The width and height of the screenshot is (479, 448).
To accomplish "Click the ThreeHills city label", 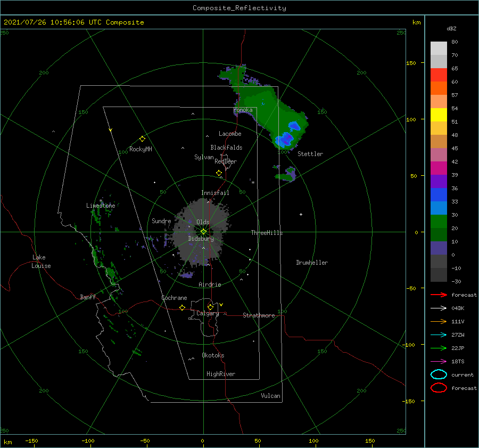I will (267, 233).
